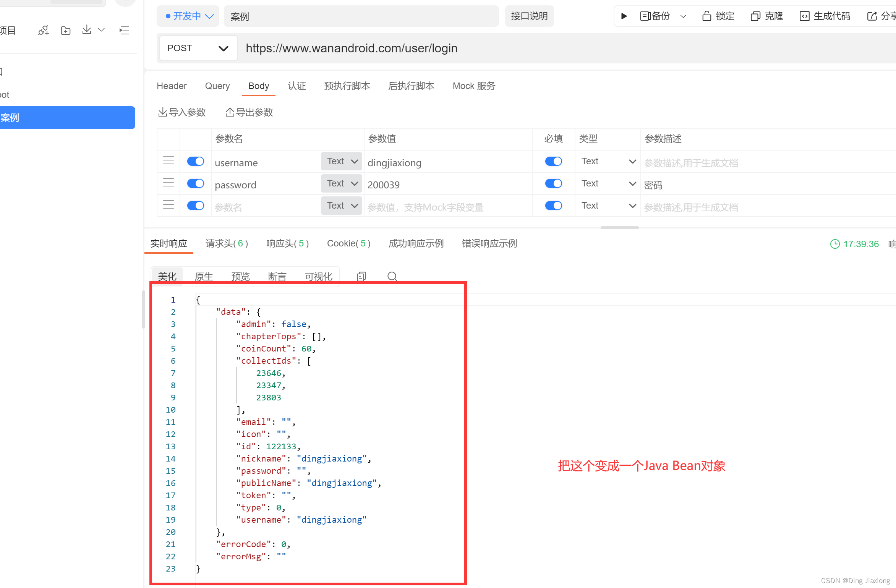Click the drag handle of username row
Screen dimensions: 896x588
[169, 160]
